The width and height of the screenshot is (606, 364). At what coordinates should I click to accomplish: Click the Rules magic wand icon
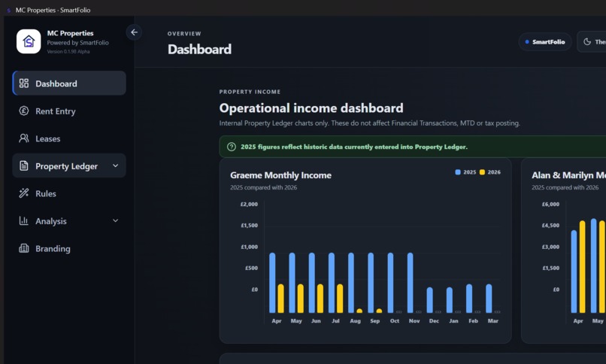point(24,193)
